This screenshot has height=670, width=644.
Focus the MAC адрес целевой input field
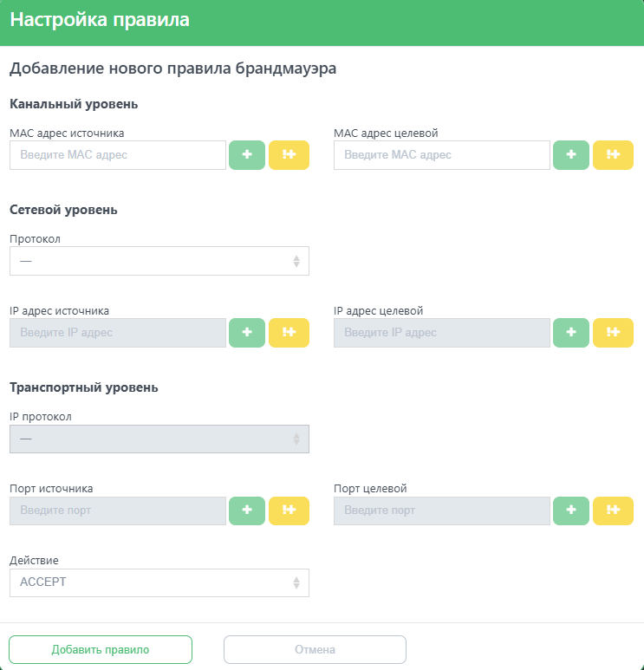click(x=442, y=155)
